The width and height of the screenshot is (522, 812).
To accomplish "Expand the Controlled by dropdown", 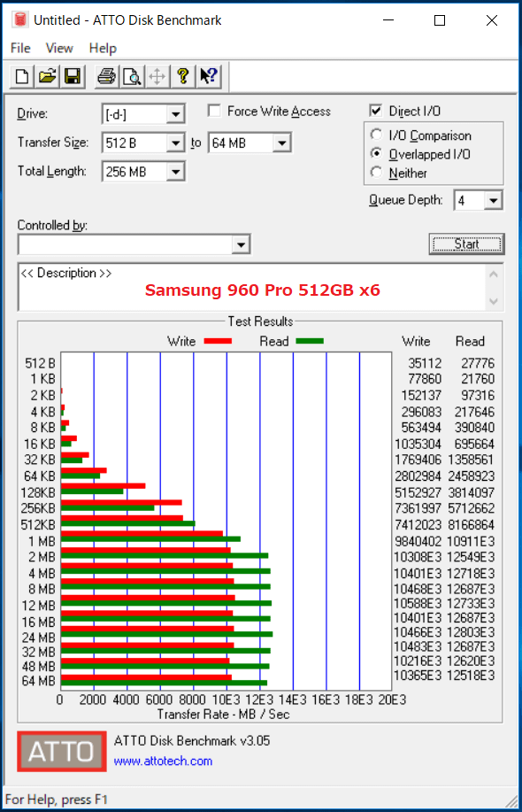I will pyautogui.click(x=241, y=244).
